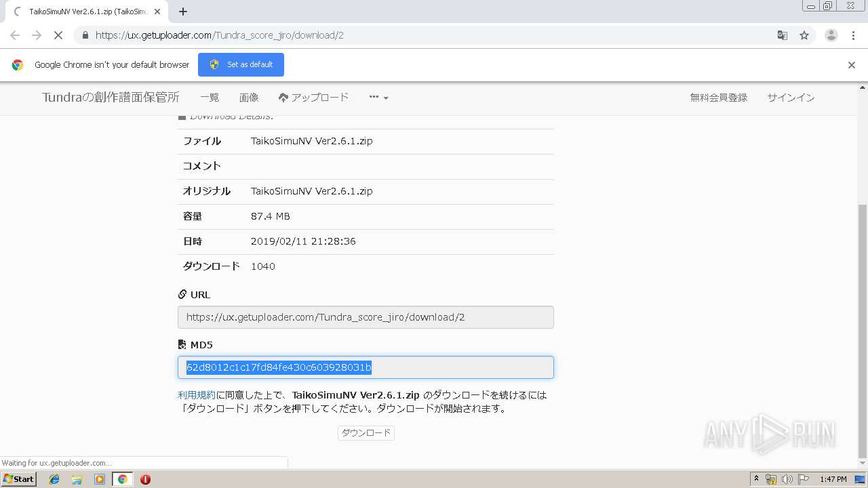Open the Tundraの創作譜面保管所 home link
The image size is (868, 488).
111,98
